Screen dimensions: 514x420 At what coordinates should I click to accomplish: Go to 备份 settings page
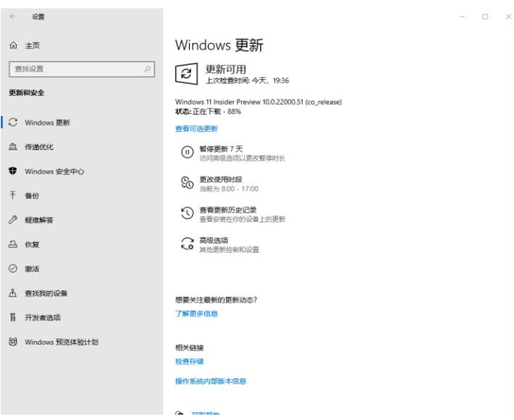(x=32, y=195)
